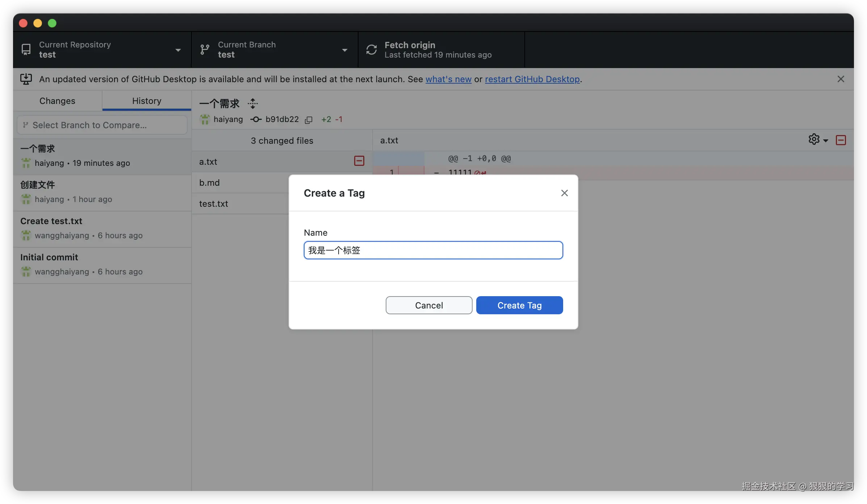Click the red deleted-file icon beside a.txt in list

359,161
